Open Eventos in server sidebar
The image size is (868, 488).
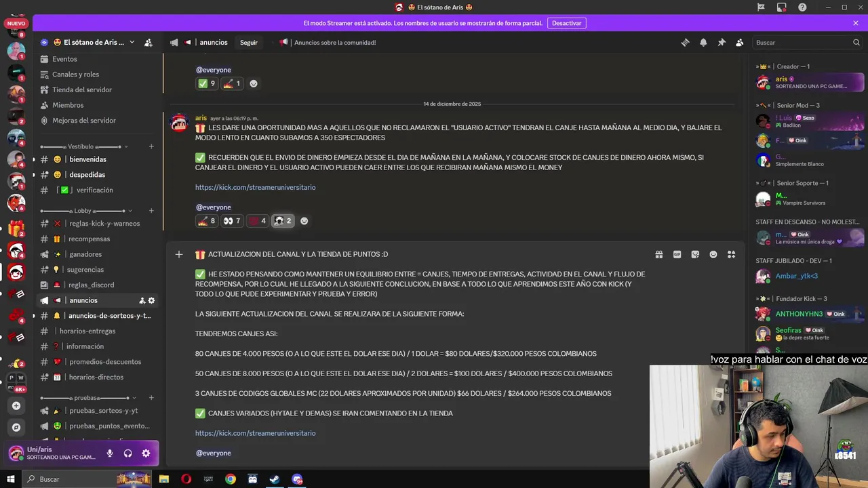(98, 59)
